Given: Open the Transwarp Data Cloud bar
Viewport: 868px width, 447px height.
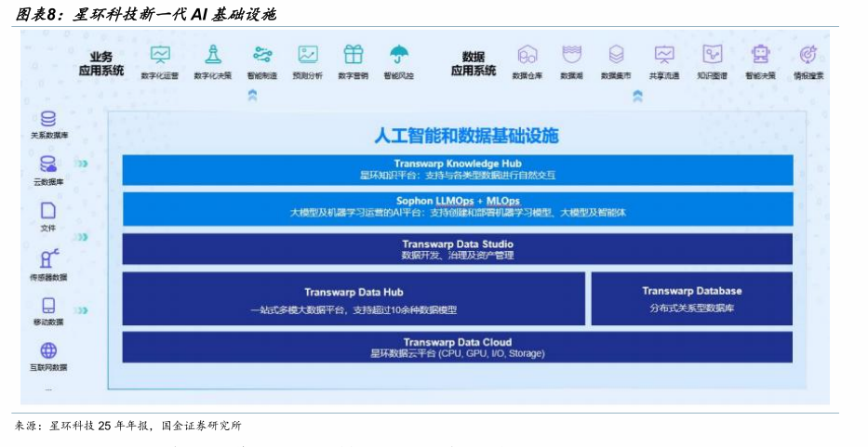Looking at the screenshot, I should coord(458,348).
